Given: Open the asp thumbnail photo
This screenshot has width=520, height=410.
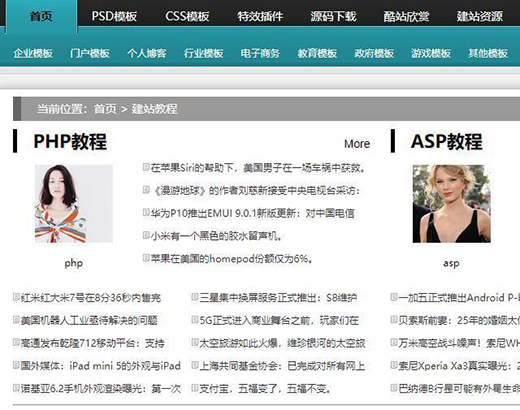Looking at the screenshot, I should [x=452, y=204].
